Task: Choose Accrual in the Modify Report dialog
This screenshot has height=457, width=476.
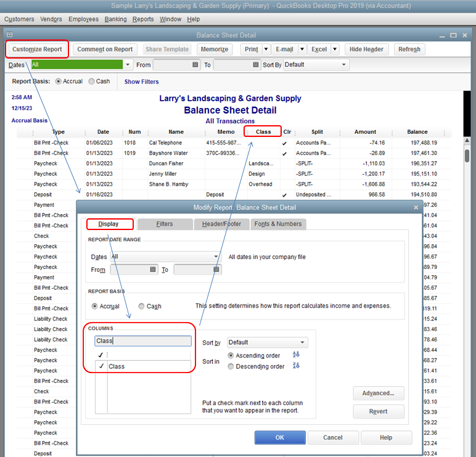Action: click(94, 306)
